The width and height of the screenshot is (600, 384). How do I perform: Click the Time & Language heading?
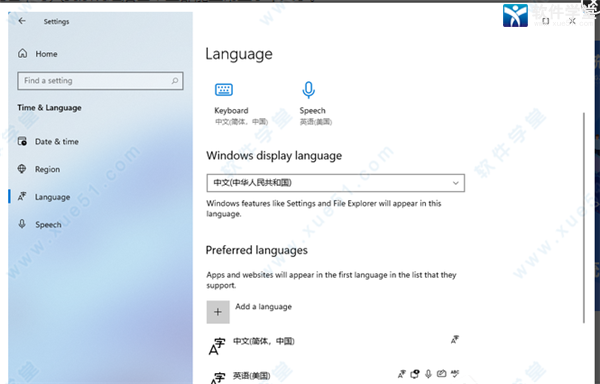point(49,108)
